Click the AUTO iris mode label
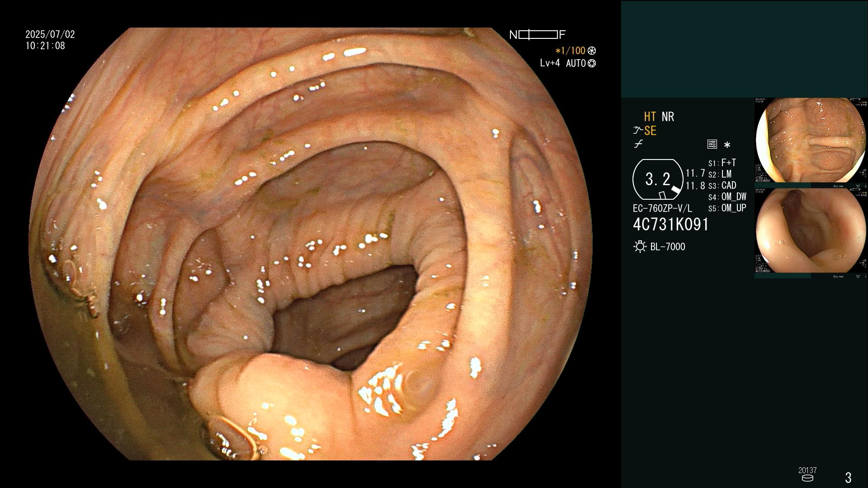Image resolution: width=868 pixels, height=488 pixels. tap(576, 63)
